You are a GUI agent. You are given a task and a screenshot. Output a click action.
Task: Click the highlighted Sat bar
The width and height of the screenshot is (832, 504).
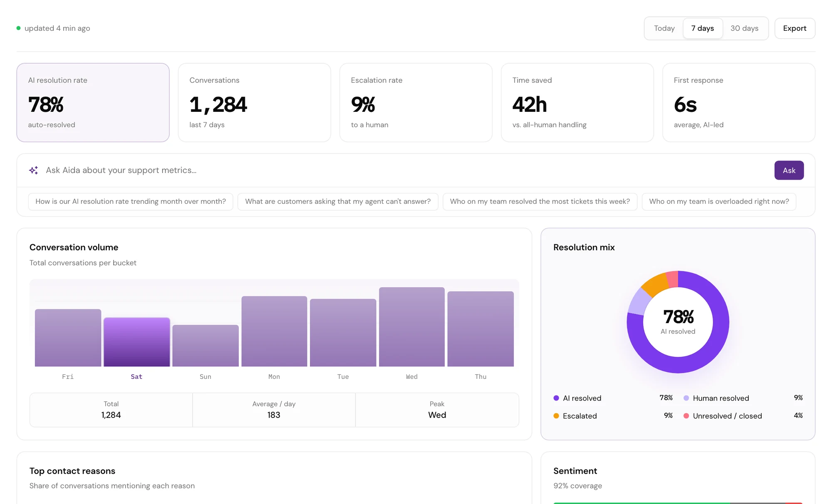click(x=137, y=342)
